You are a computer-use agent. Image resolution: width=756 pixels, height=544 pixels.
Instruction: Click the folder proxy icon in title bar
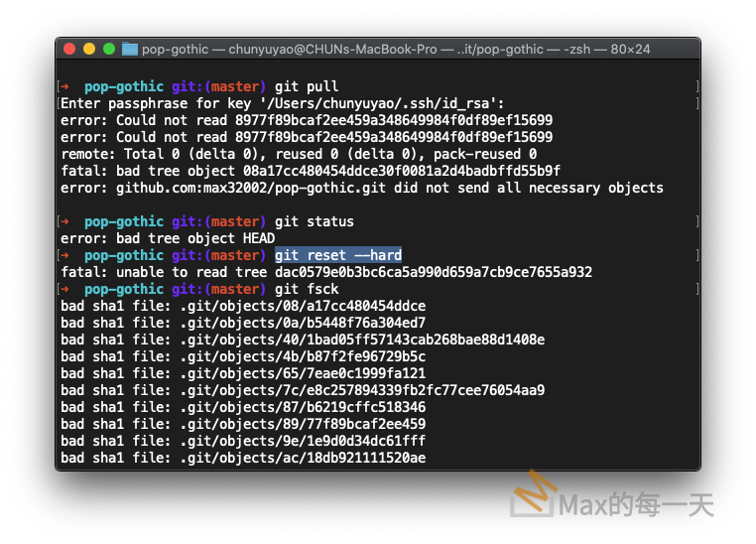129,49
